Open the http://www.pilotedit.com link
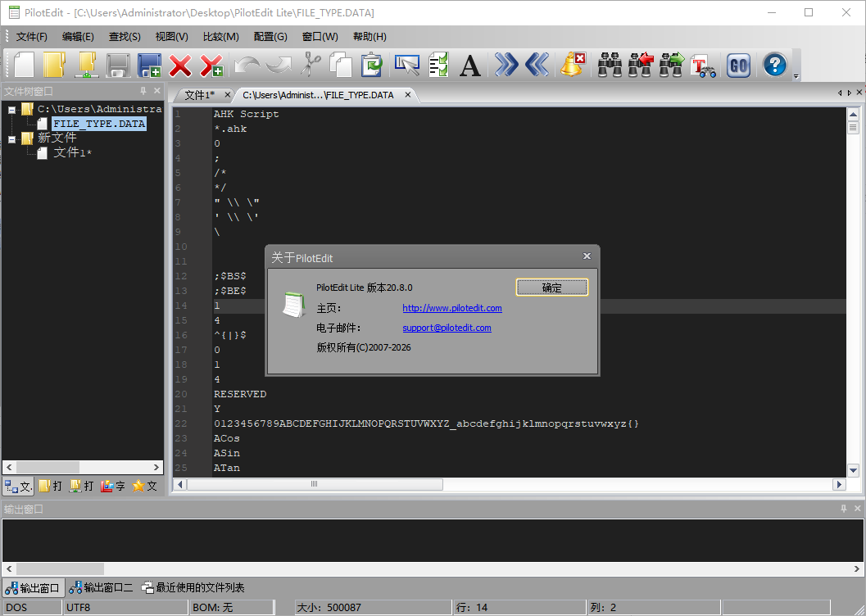Image resolution: width=866 pixels, height=616 pixels. pyautogui.click(x=451, y=308)
